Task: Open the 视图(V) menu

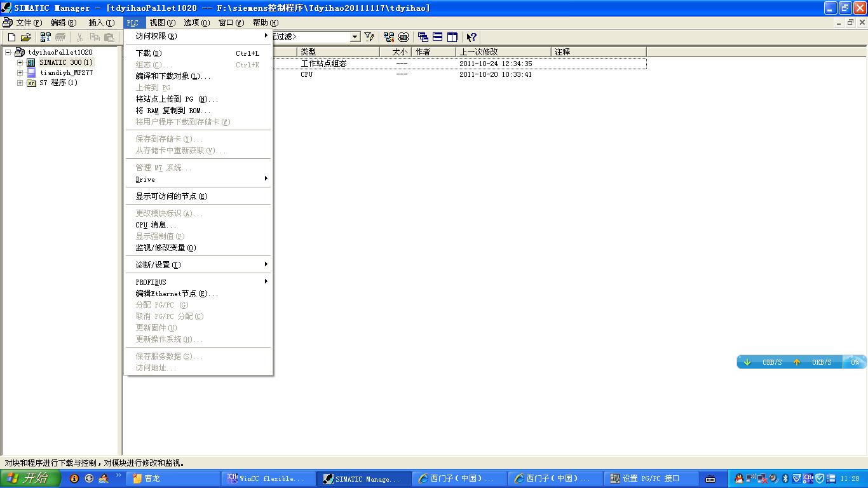Action: (162, 23)
